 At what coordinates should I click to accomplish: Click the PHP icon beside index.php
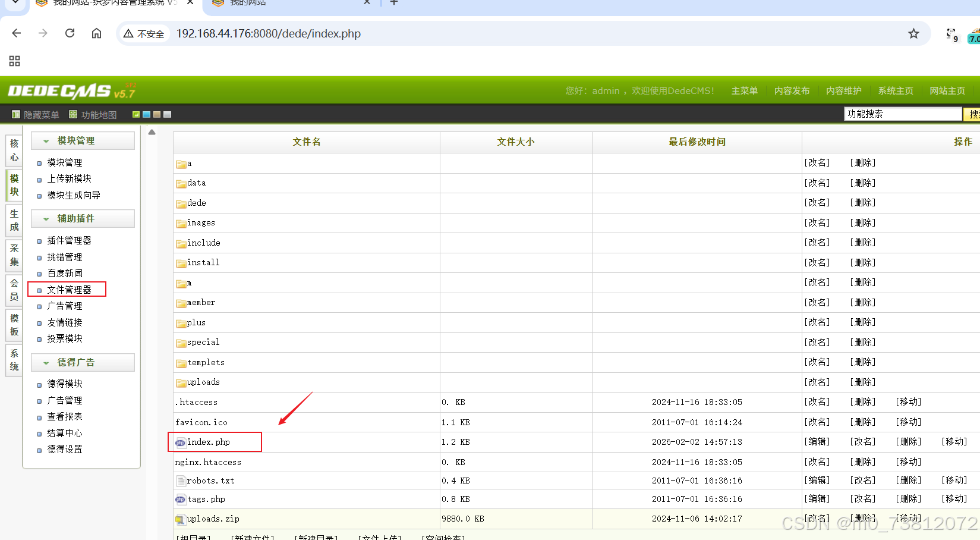point(180,442)
